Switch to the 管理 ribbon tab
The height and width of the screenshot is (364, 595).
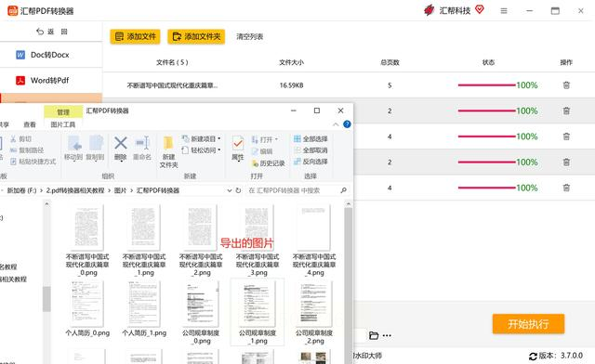tap(63, 111)
